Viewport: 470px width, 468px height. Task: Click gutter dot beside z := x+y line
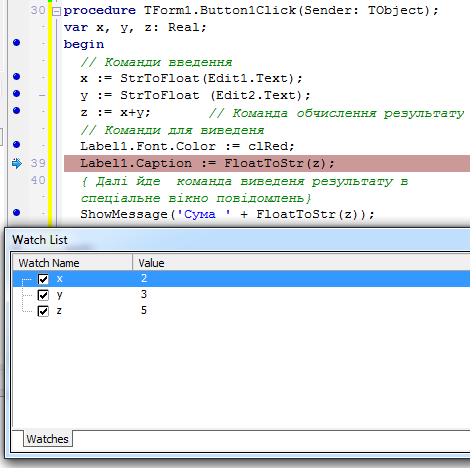16,110
